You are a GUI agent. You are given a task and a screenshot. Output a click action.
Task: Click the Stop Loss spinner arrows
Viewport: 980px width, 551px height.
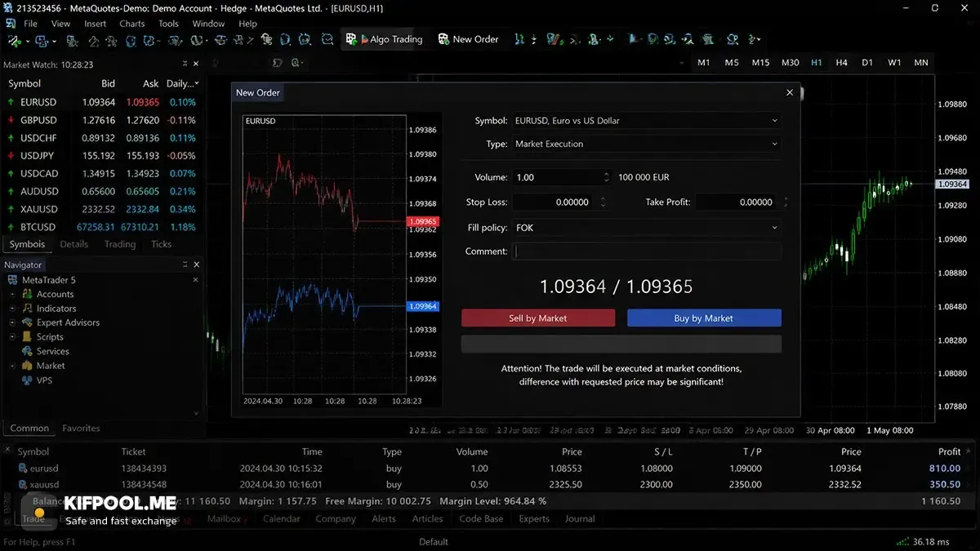(x=603, y=202)
